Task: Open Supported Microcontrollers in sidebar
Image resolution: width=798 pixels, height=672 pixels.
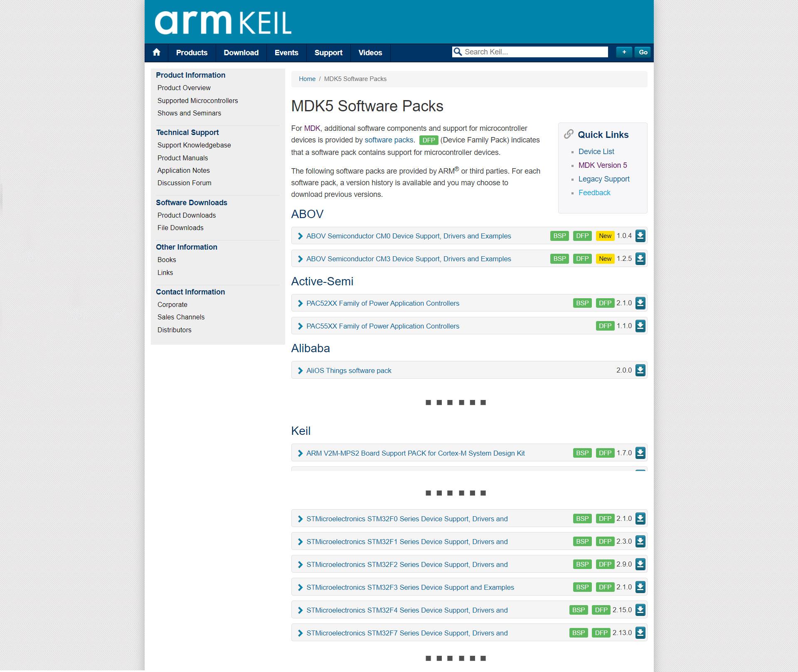Action: tap(197, 101)
